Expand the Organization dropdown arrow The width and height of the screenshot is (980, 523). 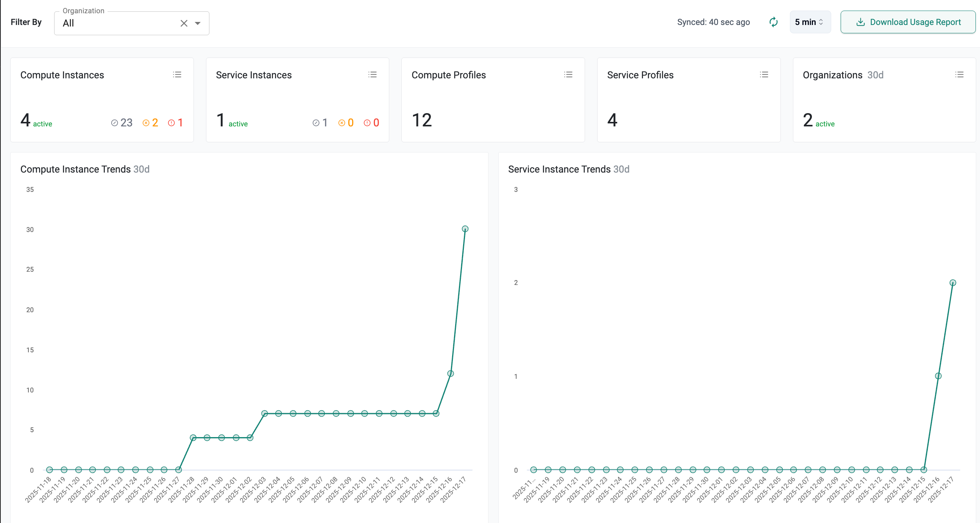point(197,23)
